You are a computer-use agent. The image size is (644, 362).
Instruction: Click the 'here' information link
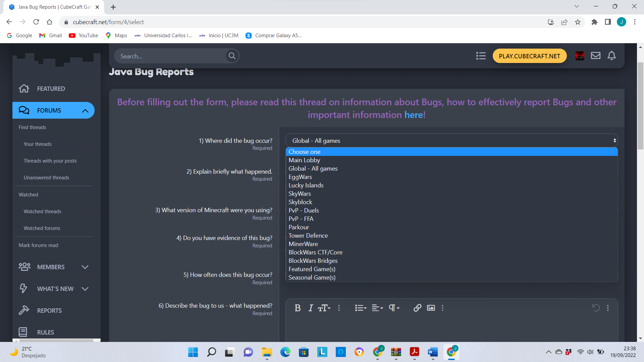tap(413, 115)
